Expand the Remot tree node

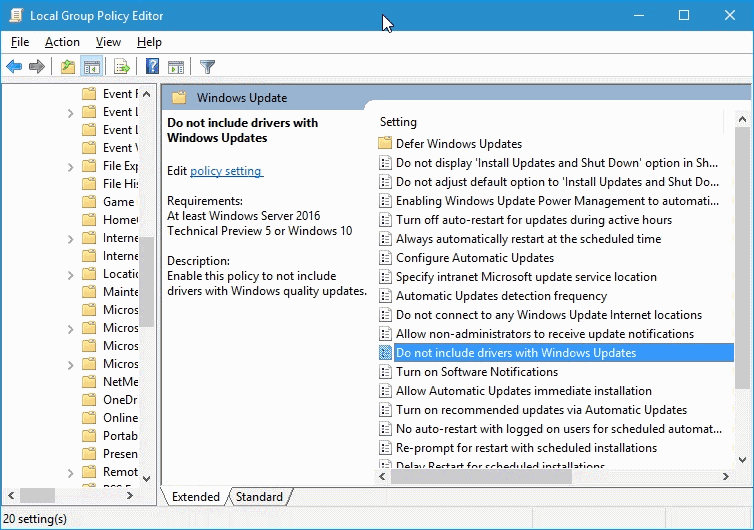pos(71,472)
